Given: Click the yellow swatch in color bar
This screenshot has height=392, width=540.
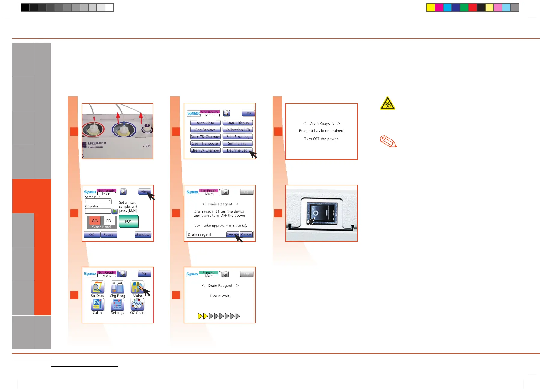Looking at the screenshot, I should [x=431, y=8].
